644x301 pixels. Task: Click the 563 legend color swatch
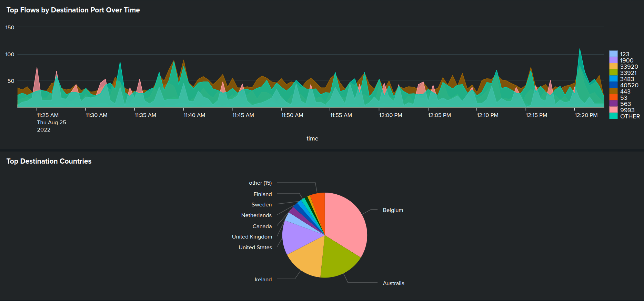(613, 104)
